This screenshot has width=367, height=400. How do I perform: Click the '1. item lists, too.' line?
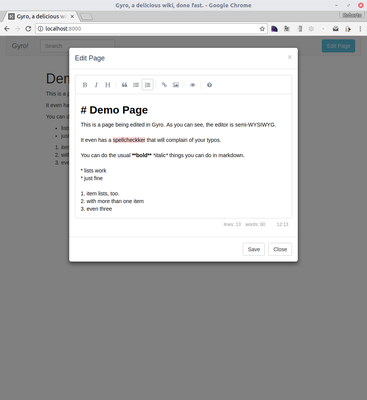[100, 194]
